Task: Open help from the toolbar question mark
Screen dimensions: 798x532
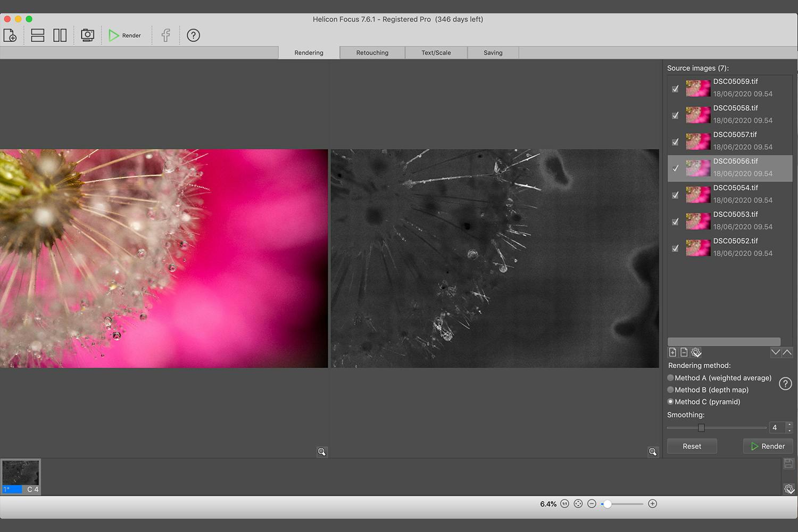Action: point(194,36)
